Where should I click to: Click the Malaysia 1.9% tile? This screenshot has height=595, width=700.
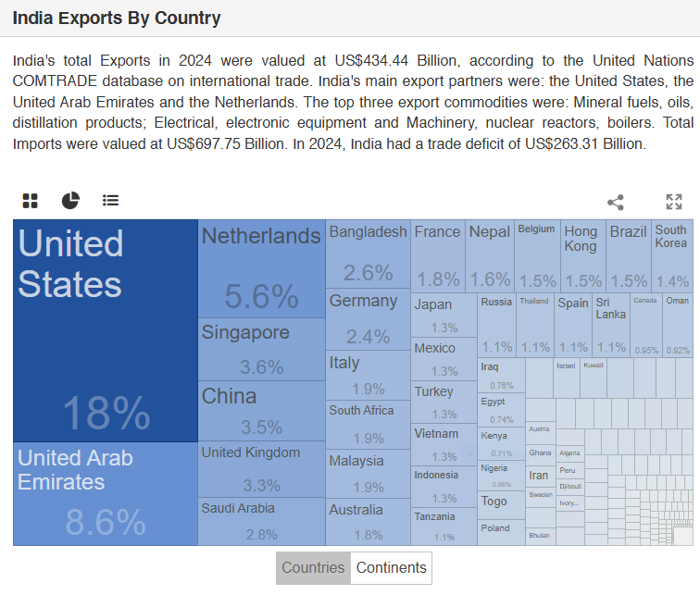(369, 474)
